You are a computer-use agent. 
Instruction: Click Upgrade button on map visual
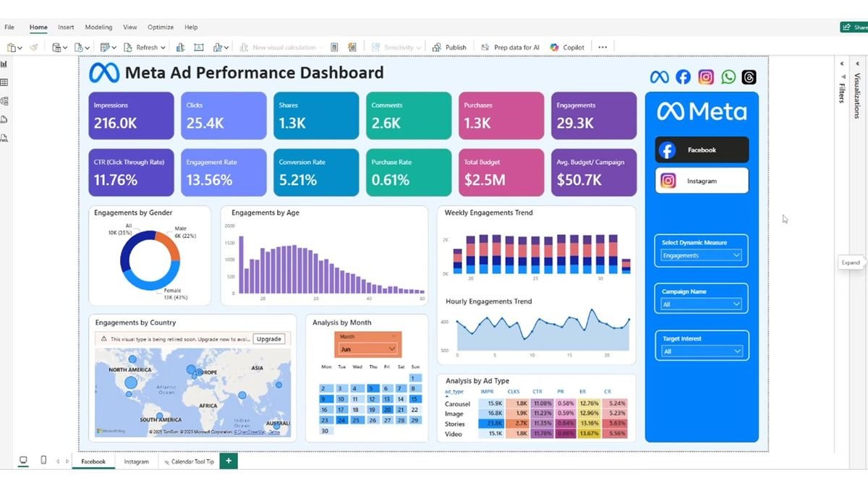[x=268, y=338]
